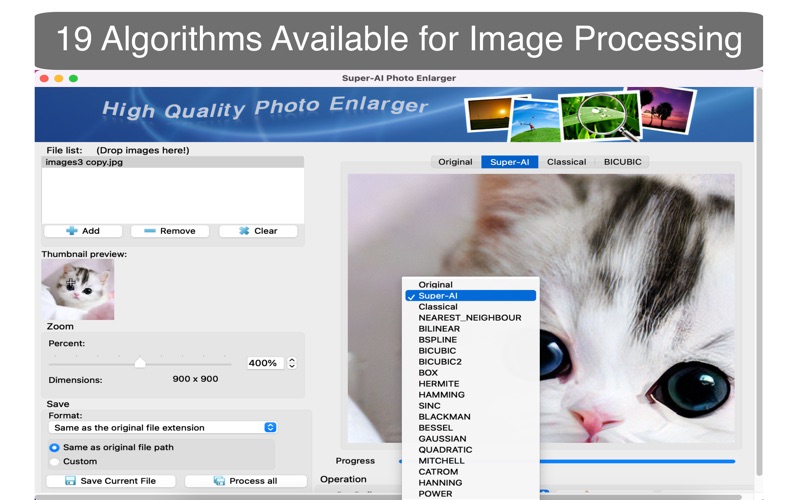Switch to the Original preview tab
The image size is (800, 500).
click(x=455, y=162)
